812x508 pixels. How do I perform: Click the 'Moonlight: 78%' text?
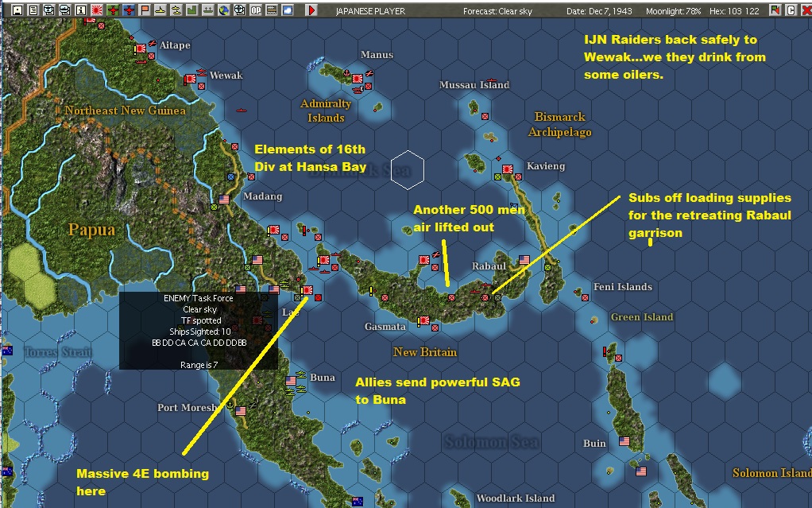673,11
